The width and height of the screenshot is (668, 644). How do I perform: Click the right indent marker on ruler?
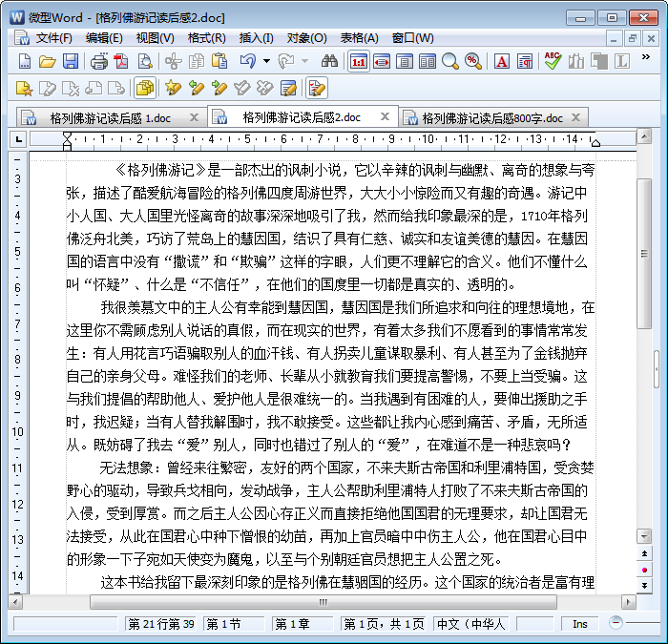pos(595,142)
